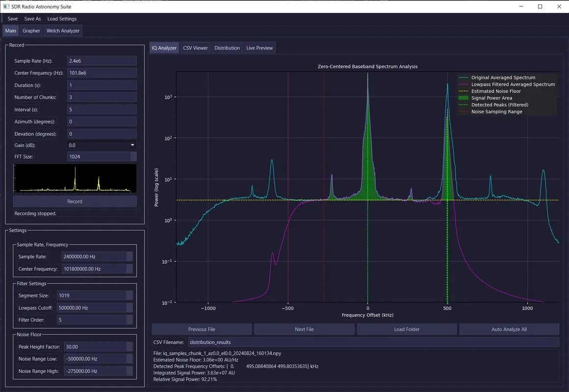Click the Center Frequency (Hz) field
Viewport: 569px width, 392px height.
pos(102,73)
